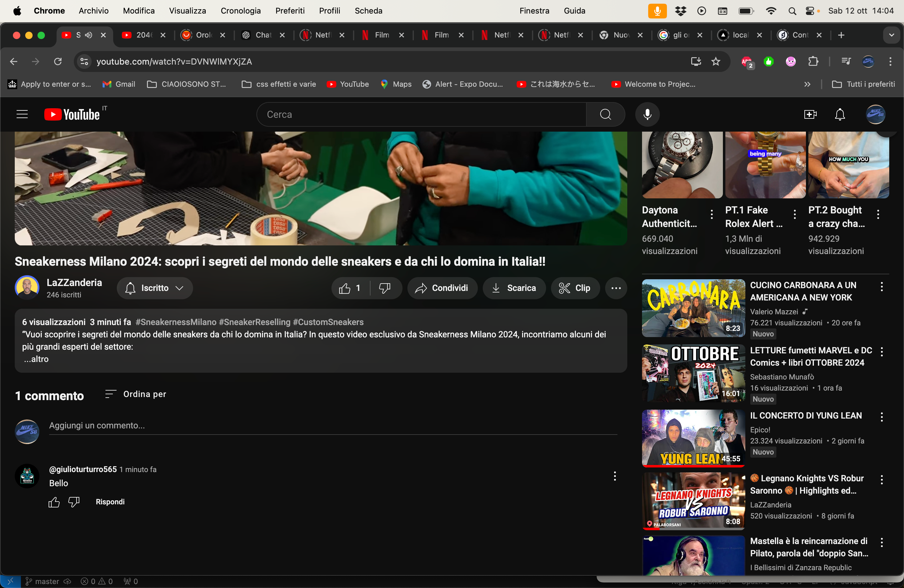Open the Gmail bookmark

click(119, 84)
